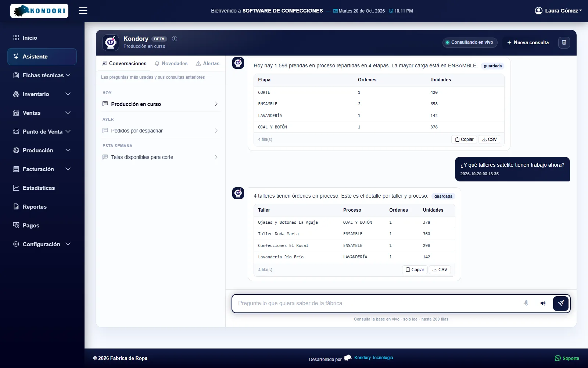This screenshot has height=368, width=588.
Task: Send the message with paper plane icon
Action: (x=561, y=304)
